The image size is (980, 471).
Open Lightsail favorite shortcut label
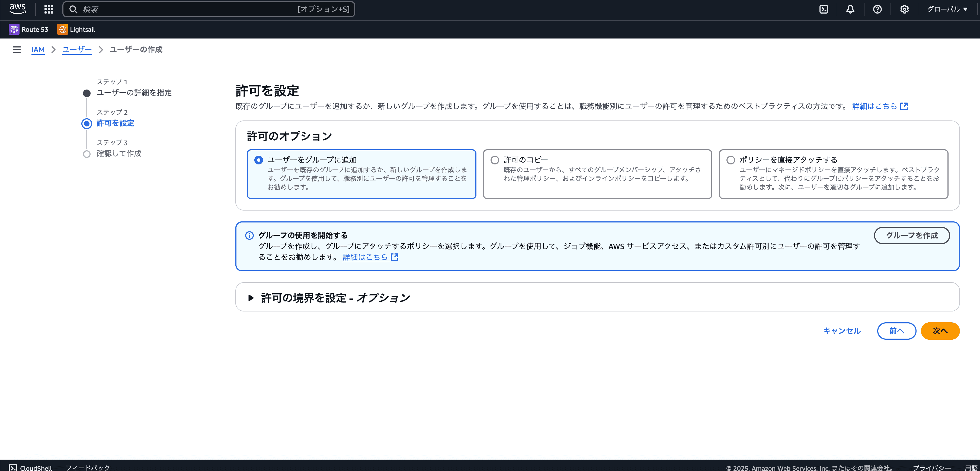(82, 29)
